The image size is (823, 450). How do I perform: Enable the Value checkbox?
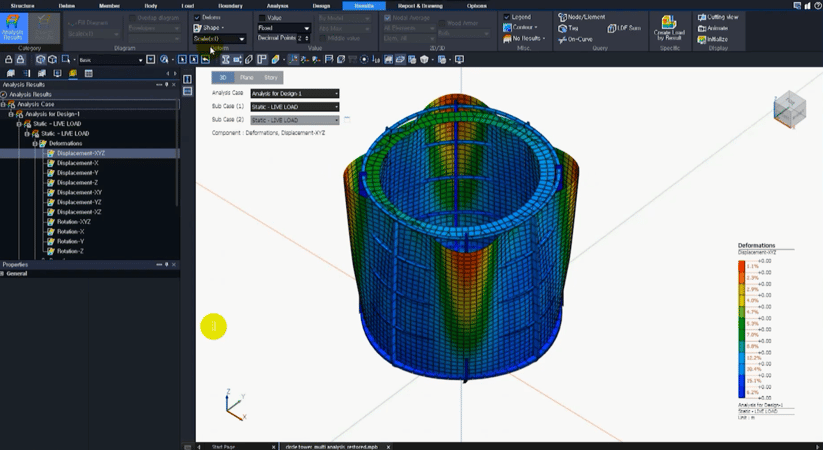pyautogui.click(x=262, y=17)
